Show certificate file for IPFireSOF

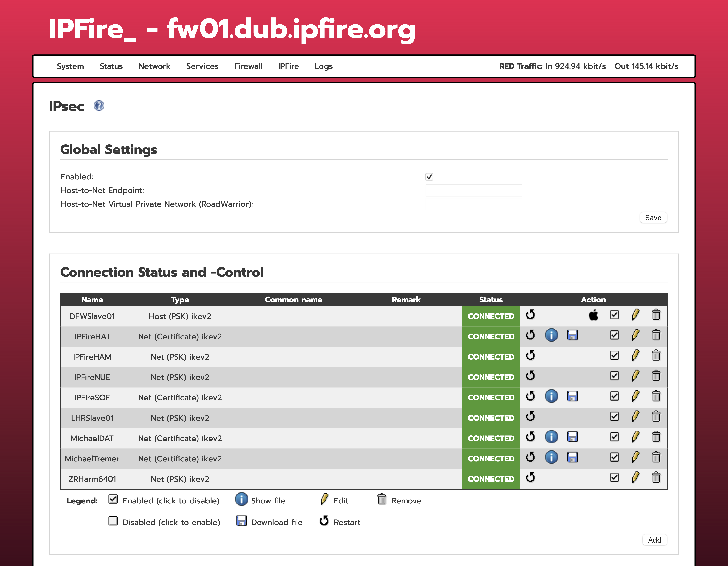551,396
